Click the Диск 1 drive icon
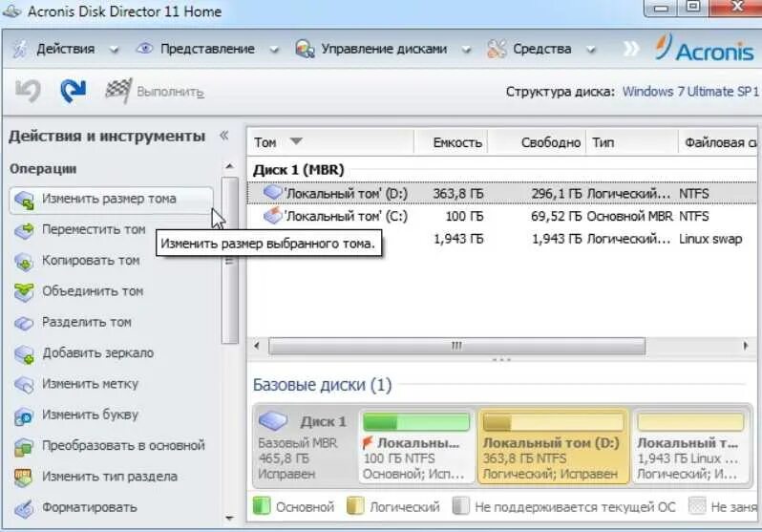The image size is (762, 532). point(273,421)
